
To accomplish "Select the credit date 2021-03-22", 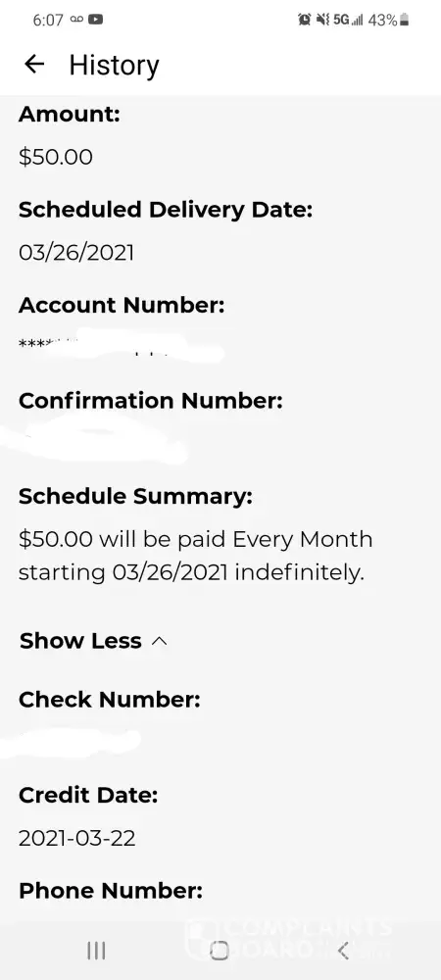I will coord(76,838).
